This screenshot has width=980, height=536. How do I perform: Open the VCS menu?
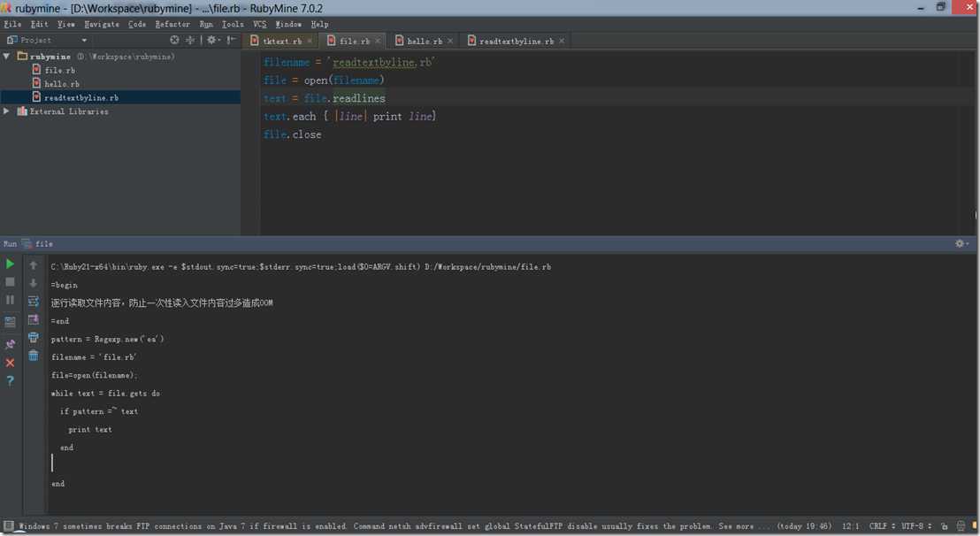pyautogui.click(x=260, y=25)
